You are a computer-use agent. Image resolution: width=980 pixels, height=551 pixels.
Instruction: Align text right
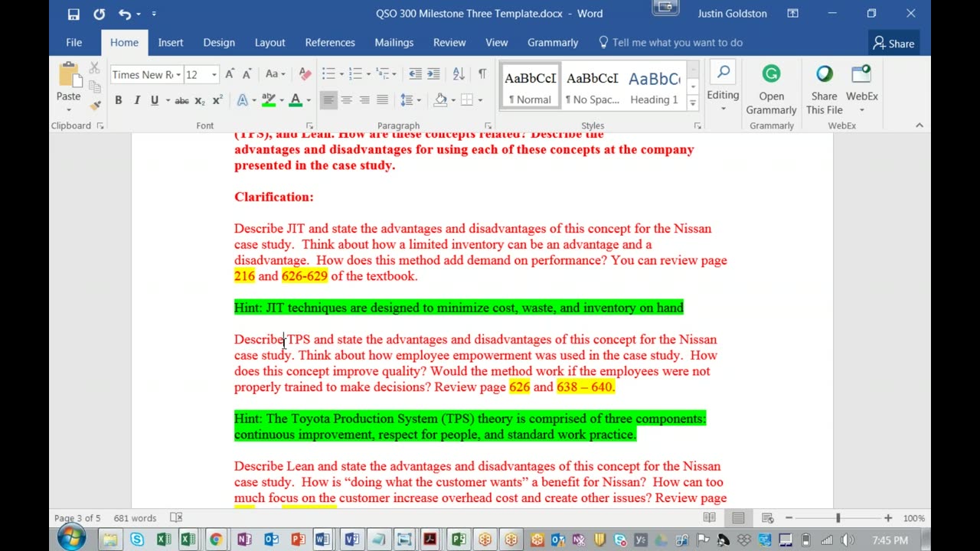point(364,100)
